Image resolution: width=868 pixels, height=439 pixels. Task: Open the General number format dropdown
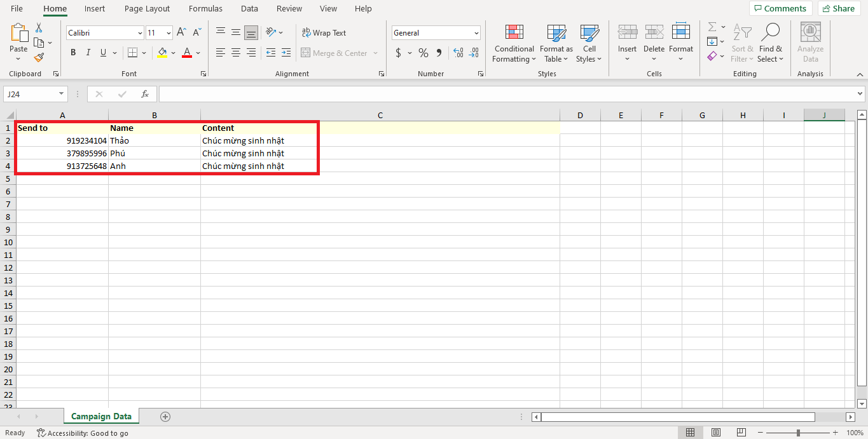point(476,33)
